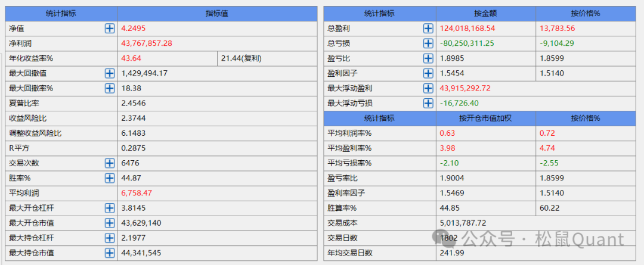Expand the 最大回撤值 details plus icon
Image resolution: width=644 pixels, height=265 pixels.
coord(110,73)
